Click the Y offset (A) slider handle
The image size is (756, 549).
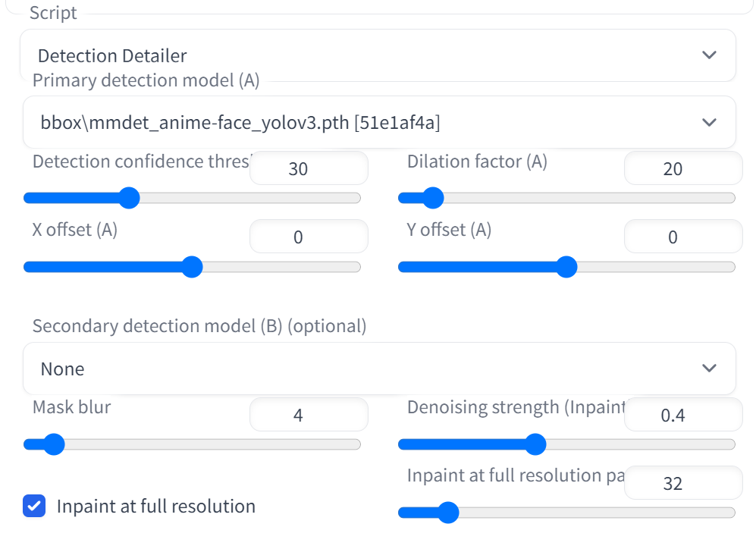click(566, 267)
